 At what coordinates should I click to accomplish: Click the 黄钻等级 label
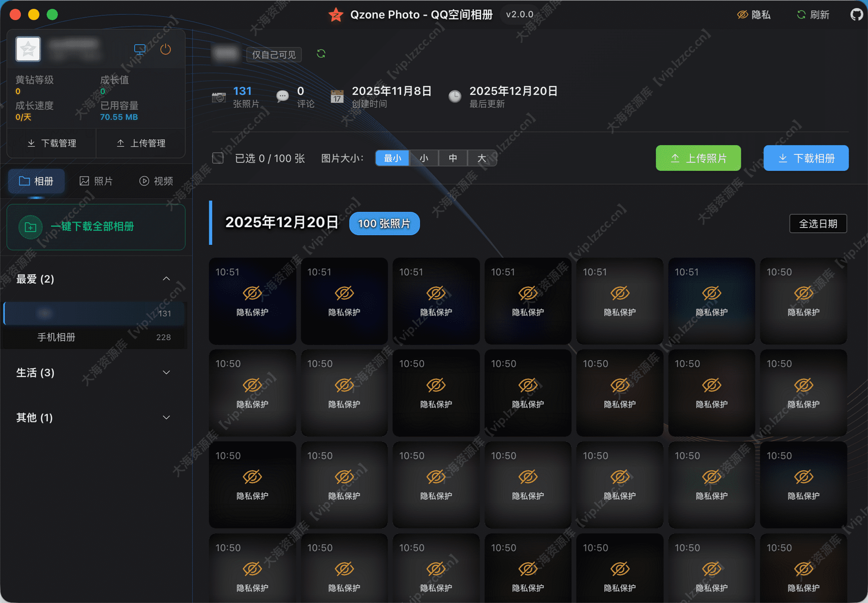pyautogui.click(x=35, y=80)
